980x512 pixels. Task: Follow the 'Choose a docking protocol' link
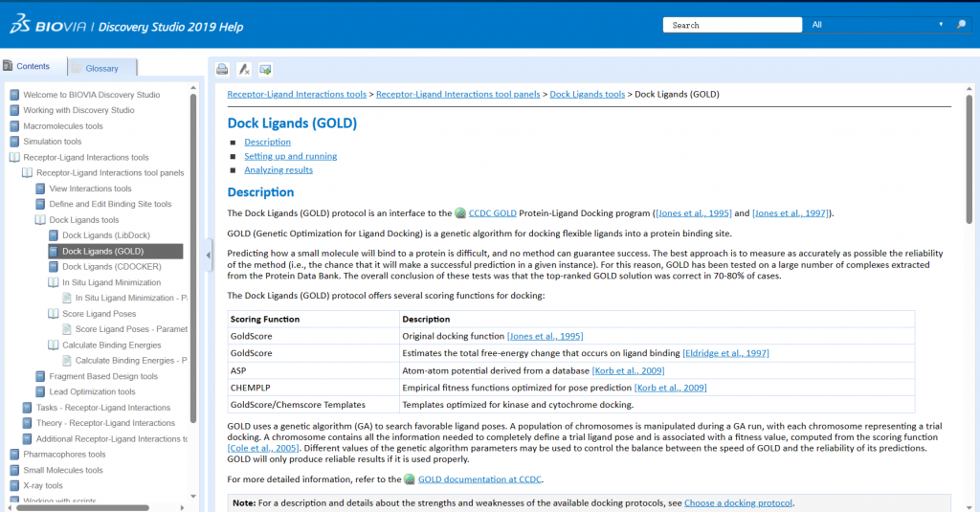coord(738,502)
